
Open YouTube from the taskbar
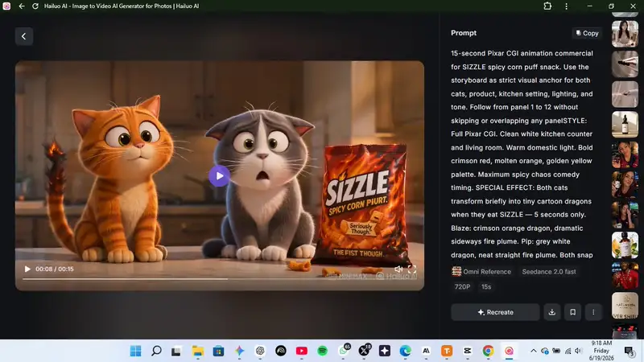301,351
